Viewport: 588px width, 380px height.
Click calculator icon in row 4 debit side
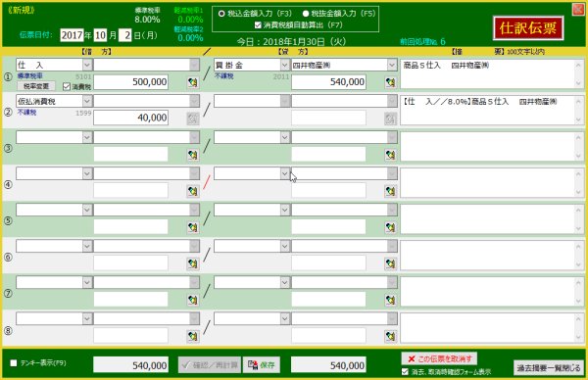click(193, 191)
